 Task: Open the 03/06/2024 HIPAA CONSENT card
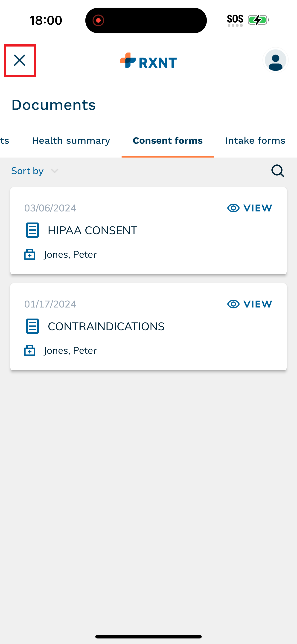pyautogui.click(x=148, y=231)
